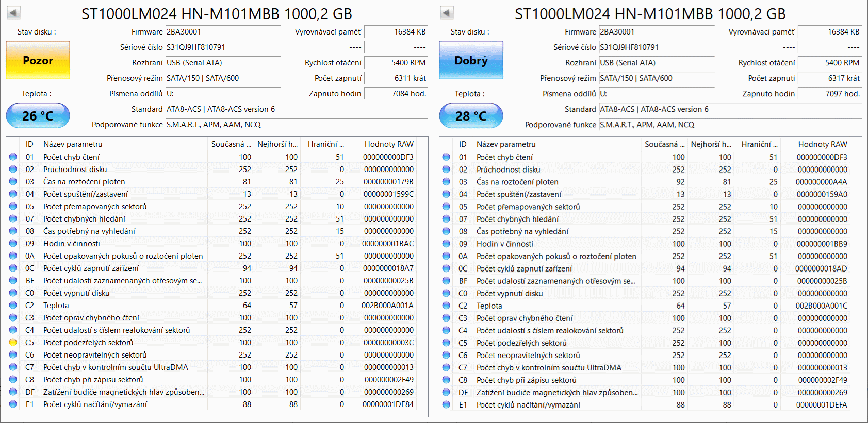Image resolution: width=868 pixels, height=423 pixels.
Task: Click the power-on count field showing 6311 krát
Action: 396,78
